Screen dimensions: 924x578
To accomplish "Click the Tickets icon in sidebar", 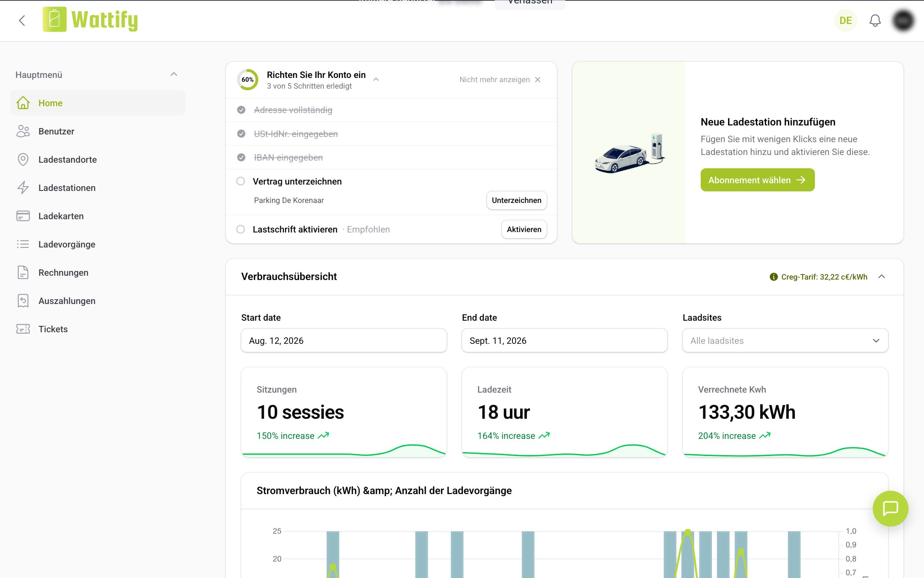I will [23, 329].
